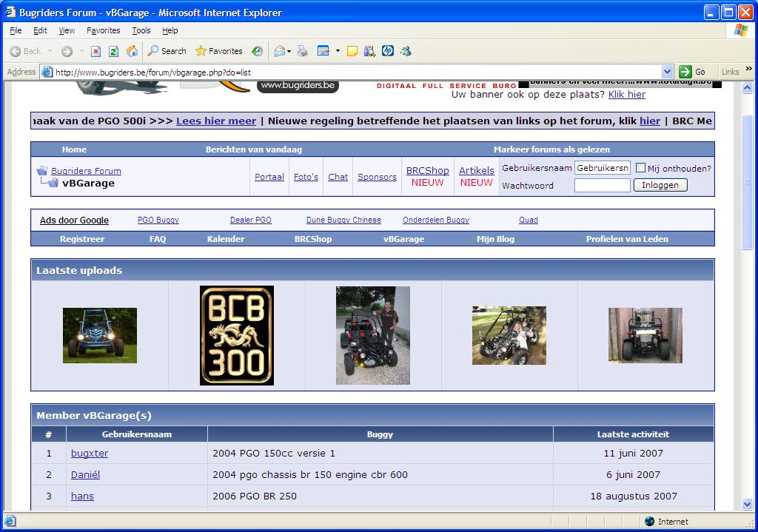Image resolution: width=758 pixels, height=532 pixels.
Task: Open the bugxter member link
Action: 90,453
